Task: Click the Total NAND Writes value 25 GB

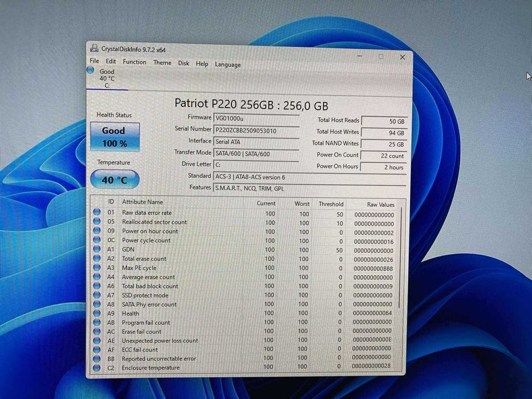Action: pyautogui.click(x=384, y=144)
